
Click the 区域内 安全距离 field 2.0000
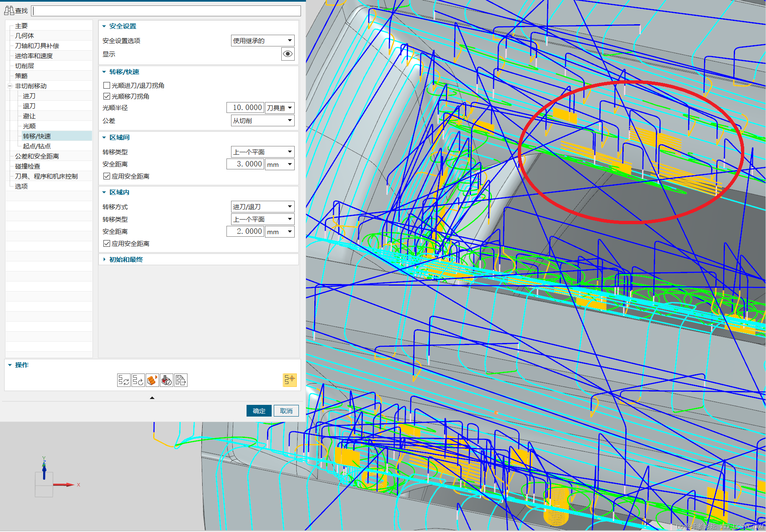(245, 232)
